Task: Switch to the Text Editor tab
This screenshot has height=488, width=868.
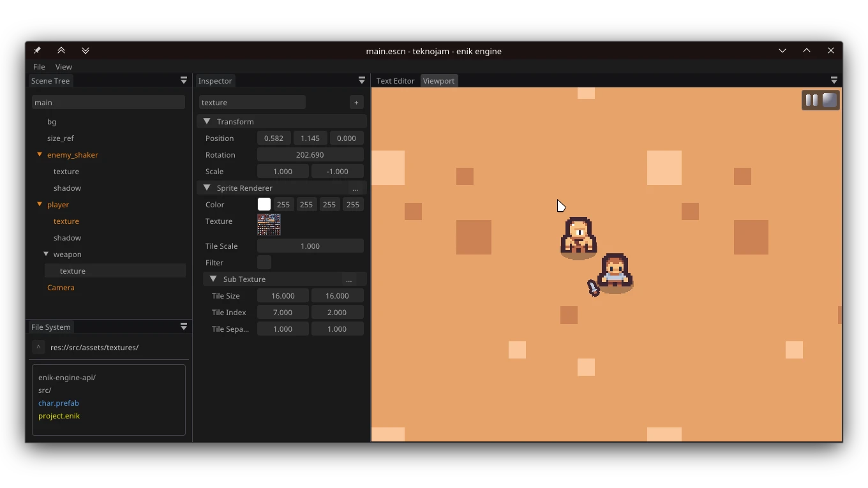Action: click(x=395, y=80)
